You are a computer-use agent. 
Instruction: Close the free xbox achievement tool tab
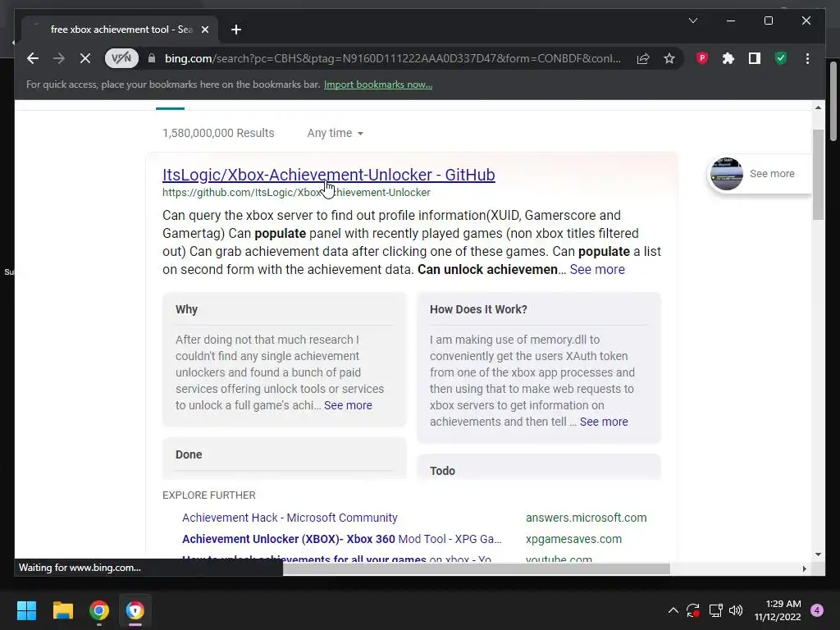[204, 30]
